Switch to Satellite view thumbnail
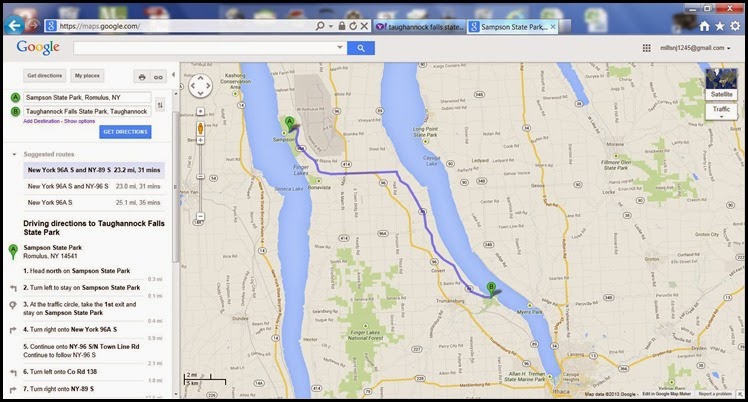The image size is (748, 402). click(x=721, y=84)
